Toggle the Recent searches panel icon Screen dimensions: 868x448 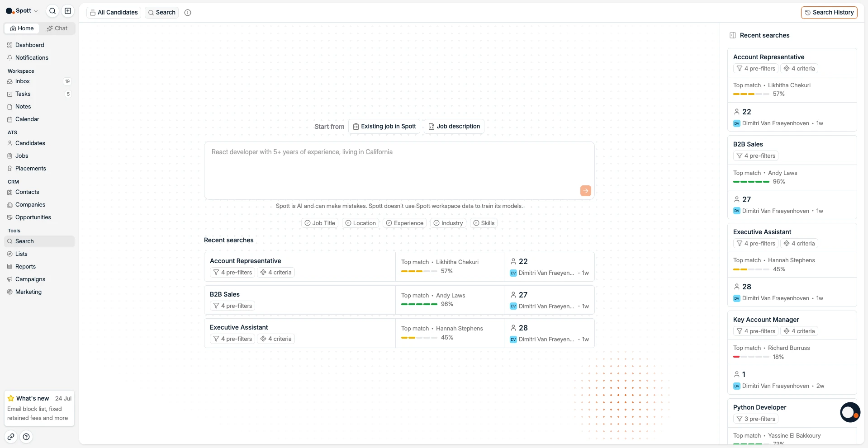pos(733,35)
